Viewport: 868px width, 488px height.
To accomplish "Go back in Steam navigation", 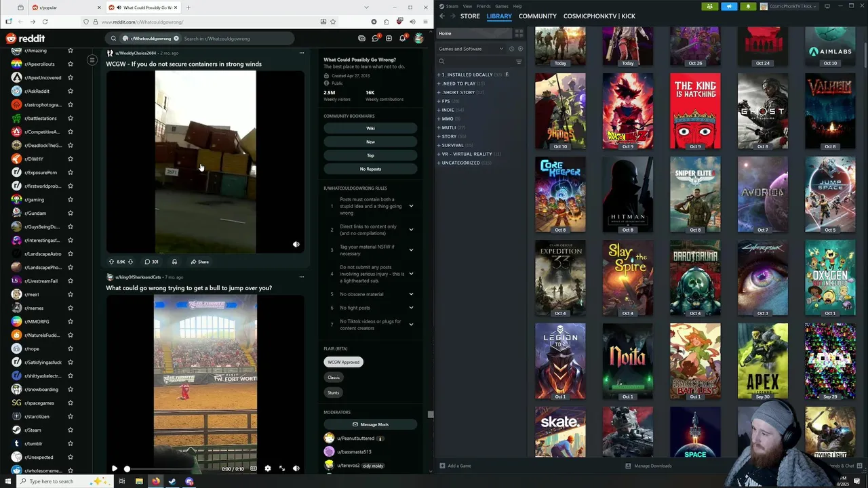I will [442, 16].
